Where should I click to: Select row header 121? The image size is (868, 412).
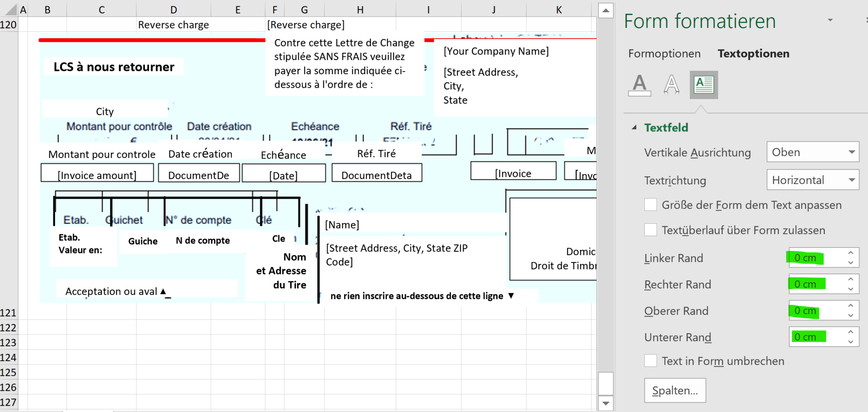pos(9,312)
